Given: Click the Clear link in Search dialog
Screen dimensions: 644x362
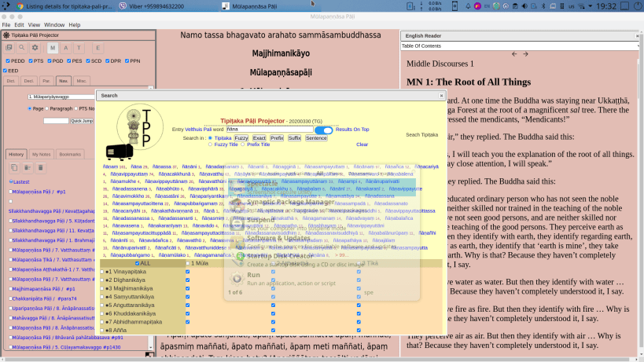Looking at the screenshot, I should [362, 144].
